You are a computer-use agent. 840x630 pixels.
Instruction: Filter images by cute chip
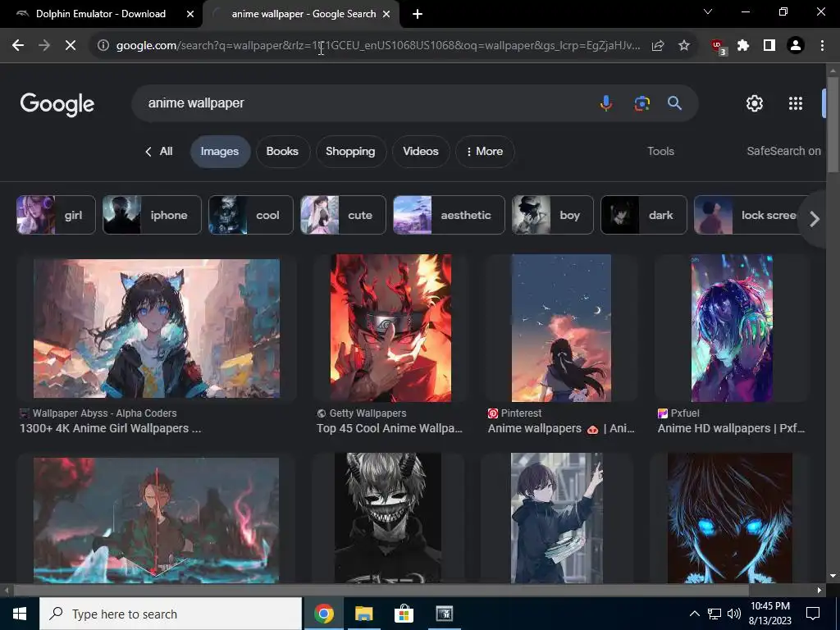pyautogui.click(x=343, y=216)
